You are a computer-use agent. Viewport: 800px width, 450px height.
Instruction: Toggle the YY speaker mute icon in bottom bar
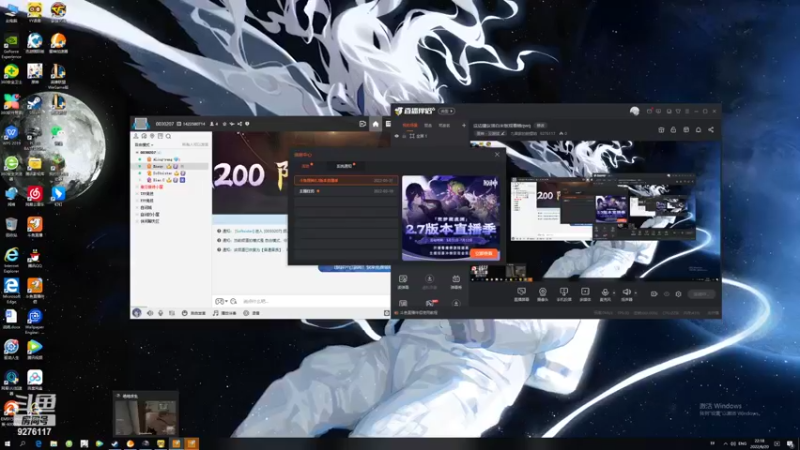pos(150,313)
